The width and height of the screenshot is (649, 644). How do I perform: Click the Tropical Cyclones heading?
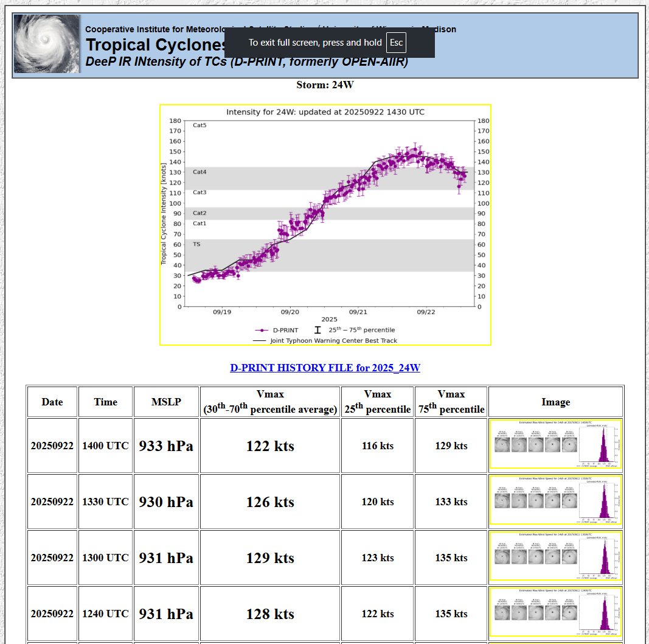(x=155, y=46)
